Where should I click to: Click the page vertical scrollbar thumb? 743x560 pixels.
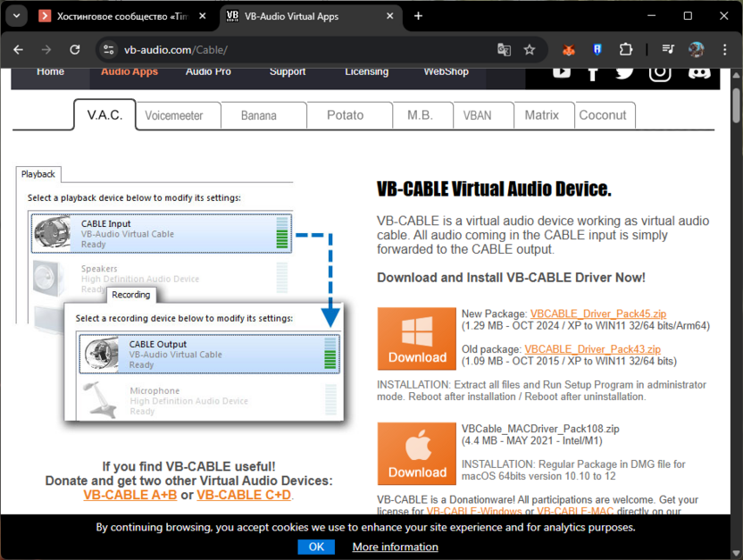pos(736,105)
